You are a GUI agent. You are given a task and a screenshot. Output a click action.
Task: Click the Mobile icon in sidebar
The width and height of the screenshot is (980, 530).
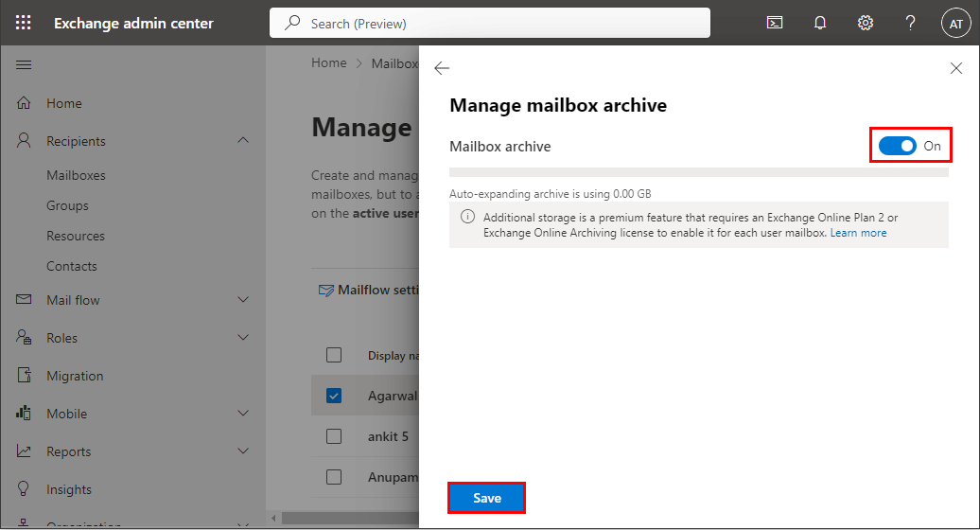(24, 414)
